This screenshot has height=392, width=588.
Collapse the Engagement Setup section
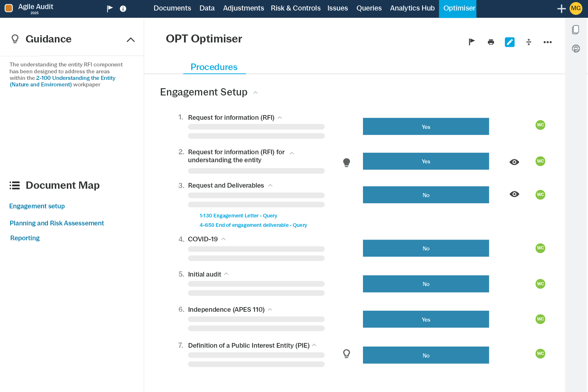coord(256,93)
